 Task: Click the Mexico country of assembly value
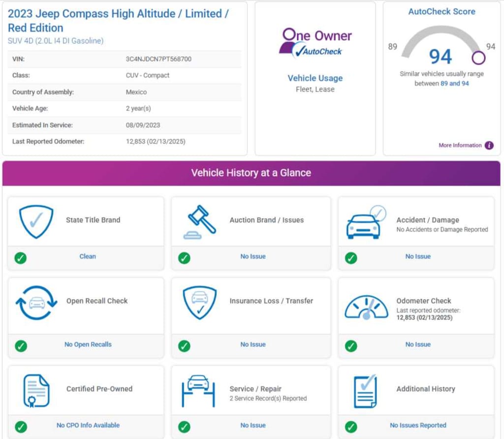point(136,92)
